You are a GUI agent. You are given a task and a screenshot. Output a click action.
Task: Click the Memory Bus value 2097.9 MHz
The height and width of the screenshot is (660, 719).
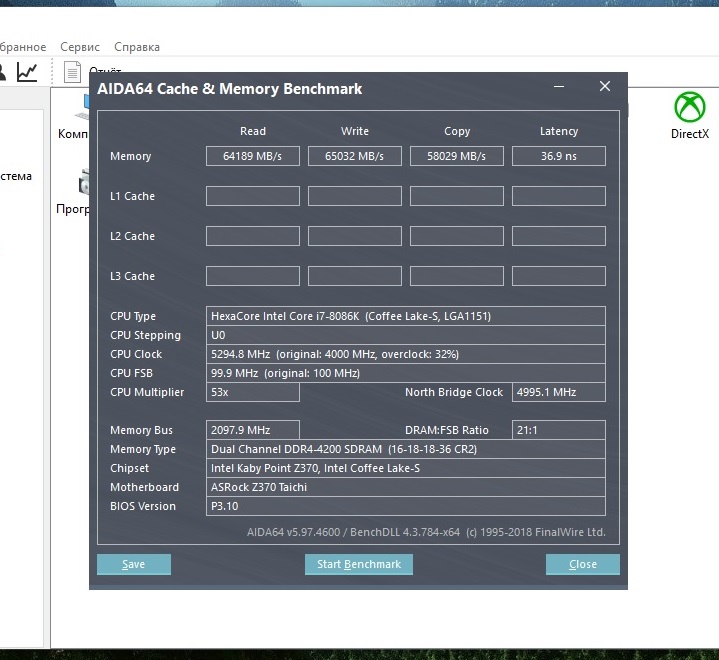(x=253, y=430)
